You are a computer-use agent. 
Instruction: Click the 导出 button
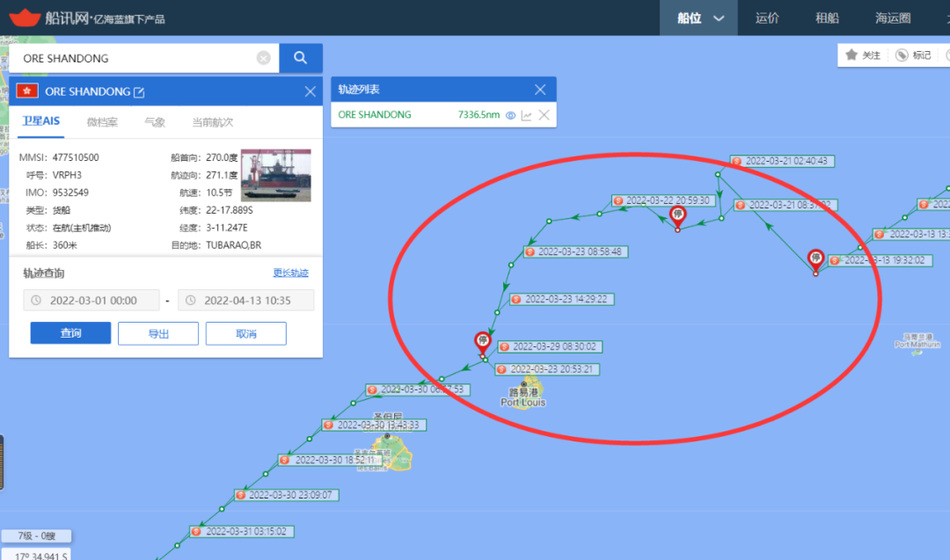tap(158, 333)
